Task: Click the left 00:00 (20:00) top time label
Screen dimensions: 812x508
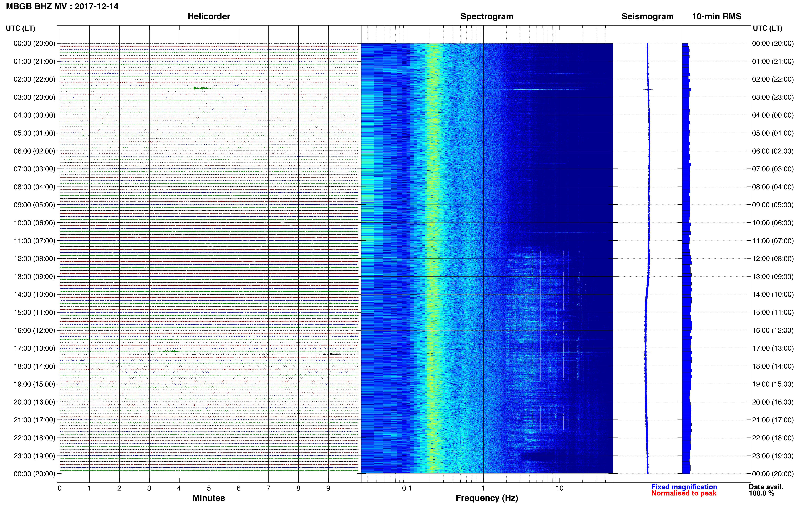Action: click(34, 44)
